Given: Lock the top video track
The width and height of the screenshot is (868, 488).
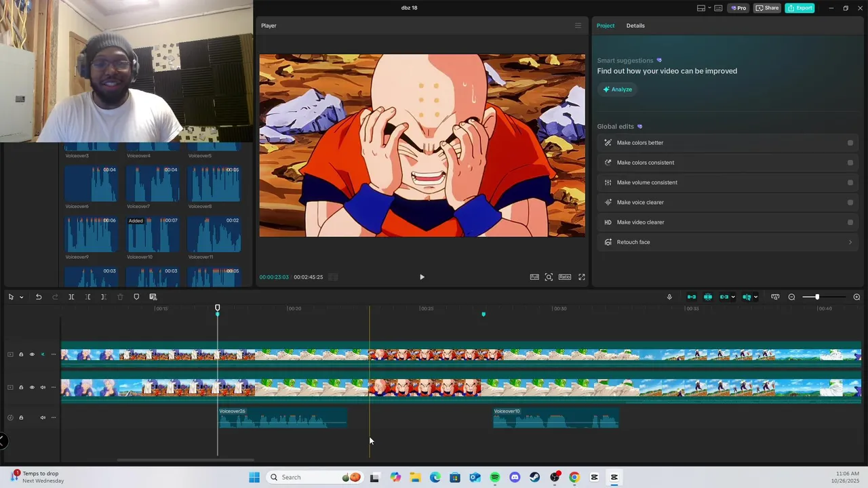Looking at the screenshot, I should pyautogui.click(x=21, y=354).
